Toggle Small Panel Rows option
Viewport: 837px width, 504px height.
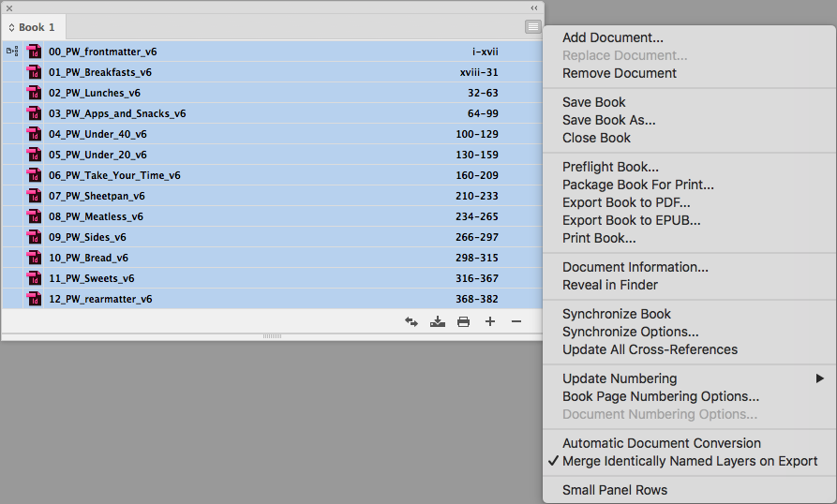point(615,490)
